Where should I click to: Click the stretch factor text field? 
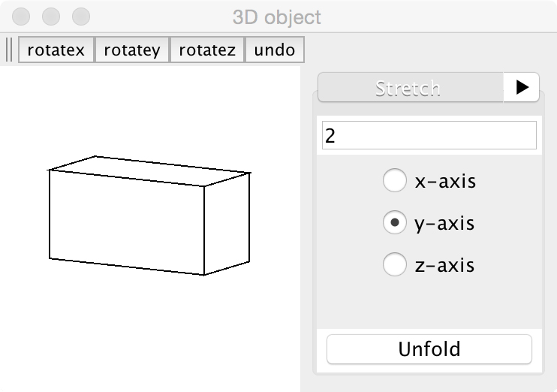coord(429,135)
